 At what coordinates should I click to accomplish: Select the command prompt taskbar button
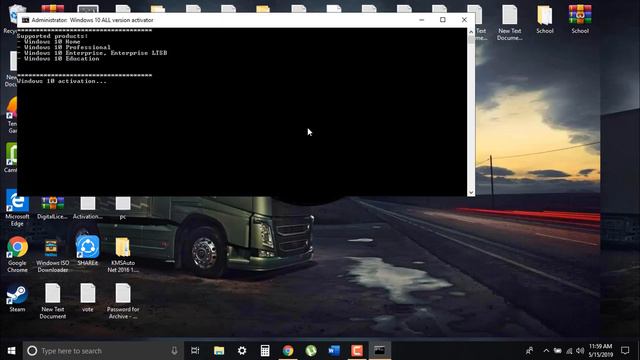tap(380, 350)
